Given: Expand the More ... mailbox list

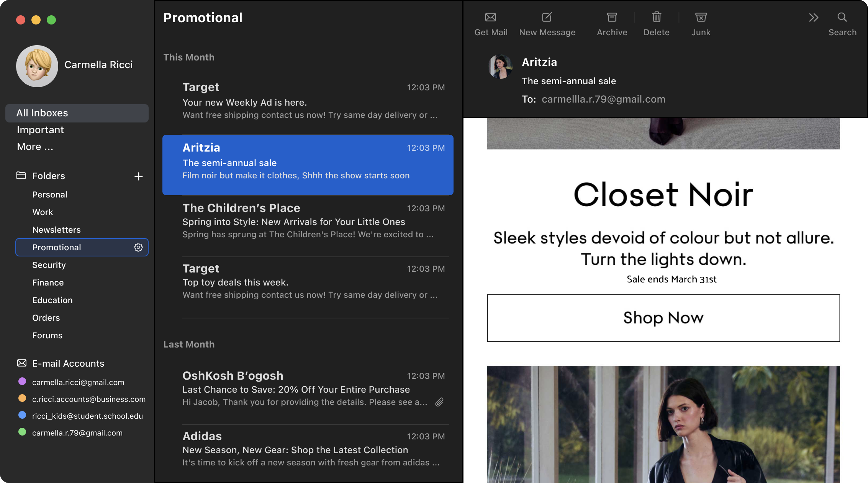Looking at the screenshot, I should [35, 147].
